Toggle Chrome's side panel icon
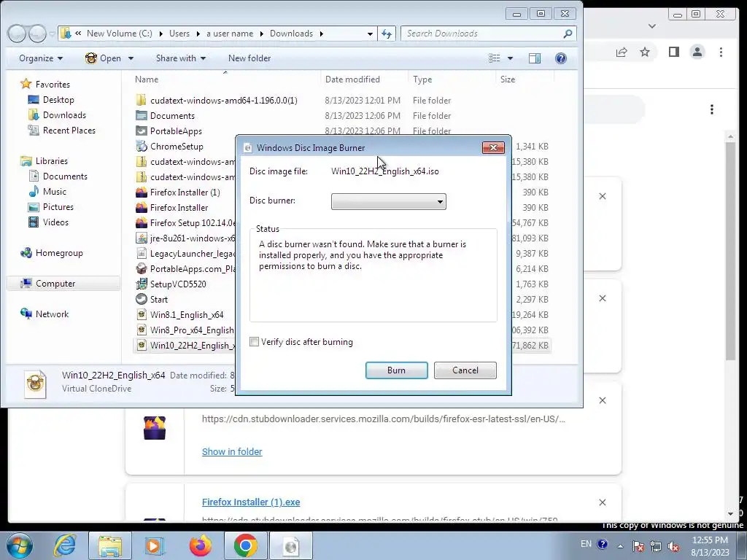The image size is (747, 560). point(673,52)
